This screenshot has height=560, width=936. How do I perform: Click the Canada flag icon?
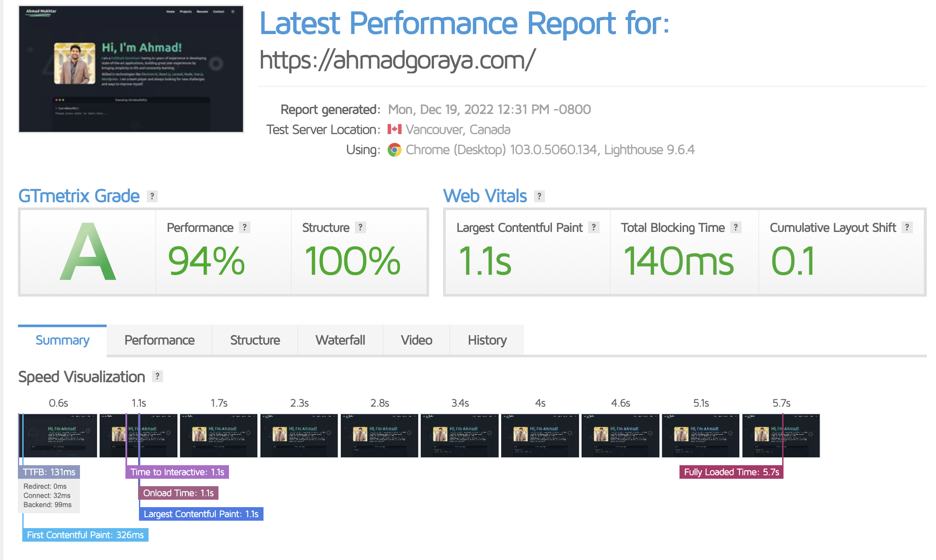394,129
